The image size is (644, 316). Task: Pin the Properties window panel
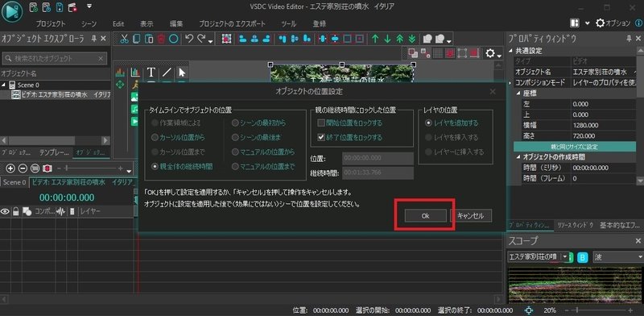pos(629,39)
